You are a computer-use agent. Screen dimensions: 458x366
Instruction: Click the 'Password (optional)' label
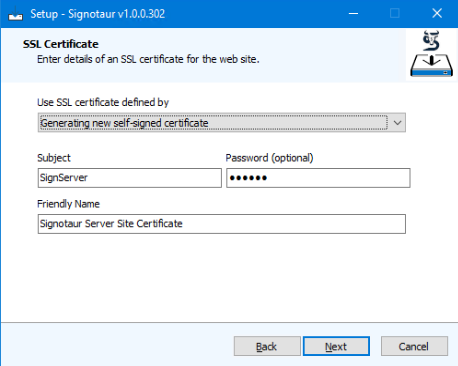pos(269,158)
